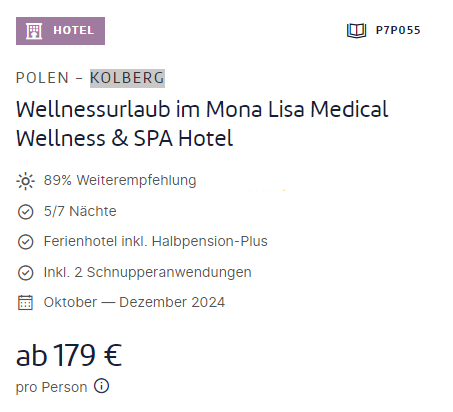Click the Oktober — Dezember 2024 travel period
The image size is (453, 412).
tap(134, 302)
